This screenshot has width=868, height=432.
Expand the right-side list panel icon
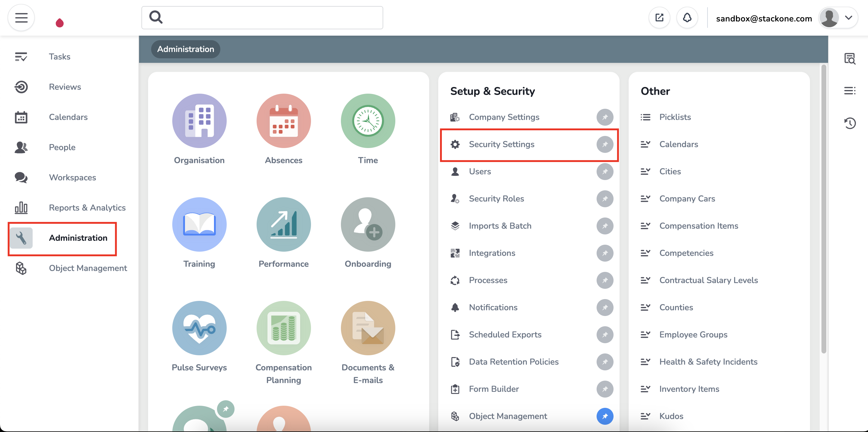click(850, 91)
